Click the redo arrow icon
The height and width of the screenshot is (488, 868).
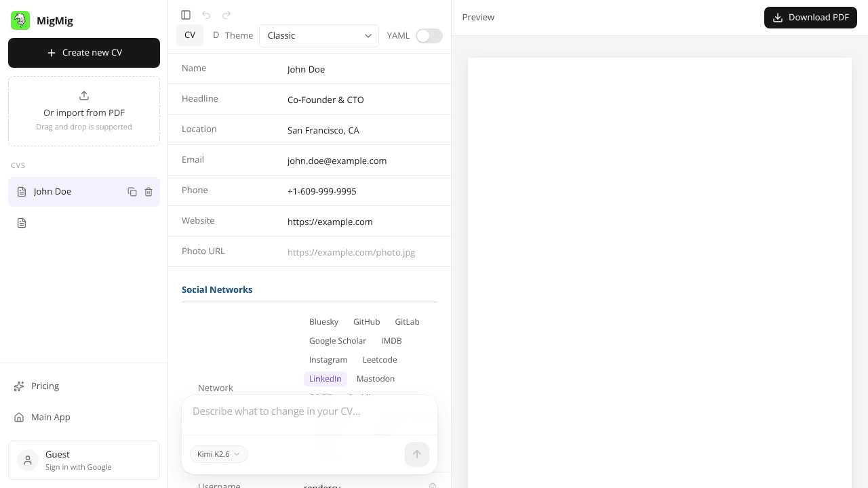point(226,15)
